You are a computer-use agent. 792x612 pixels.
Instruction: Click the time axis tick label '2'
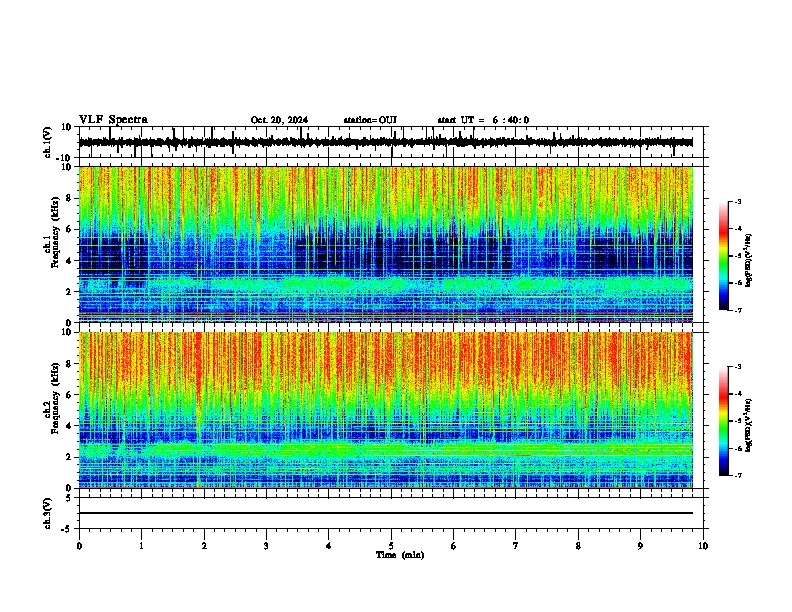coord(204,546)
